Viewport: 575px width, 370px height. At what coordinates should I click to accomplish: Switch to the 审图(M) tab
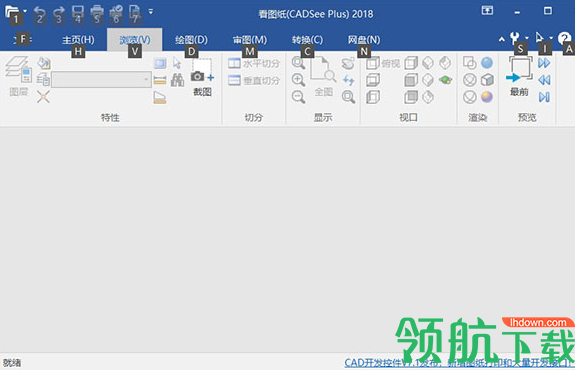click(250, 40)
